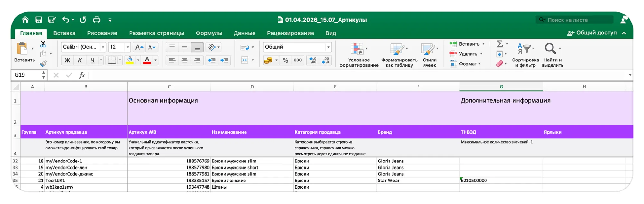
Task: Increase font size with the larger A icon
Action: pos(139,47)
